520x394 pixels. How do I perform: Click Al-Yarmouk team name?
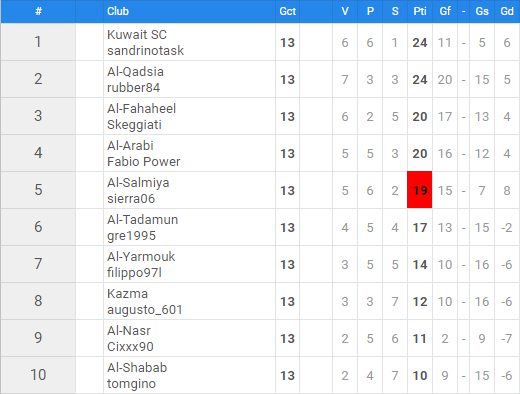pos(141,257)
